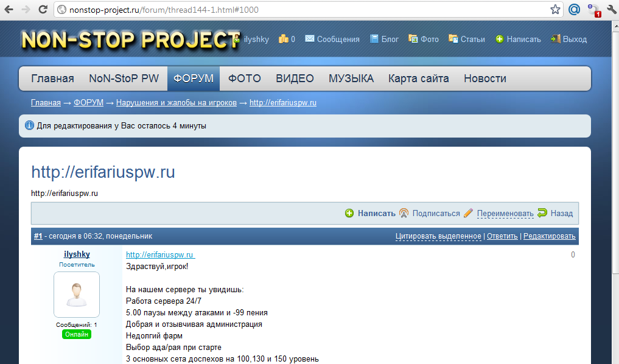
Task: Click the Выход exit door icon
Action: 556,39
